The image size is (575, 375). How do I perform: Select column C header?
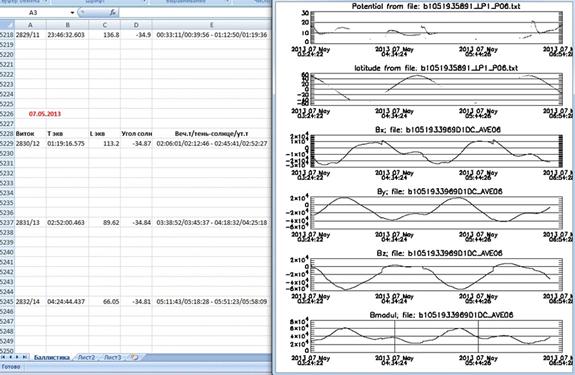pyautogui.click(x=105, y=25)
